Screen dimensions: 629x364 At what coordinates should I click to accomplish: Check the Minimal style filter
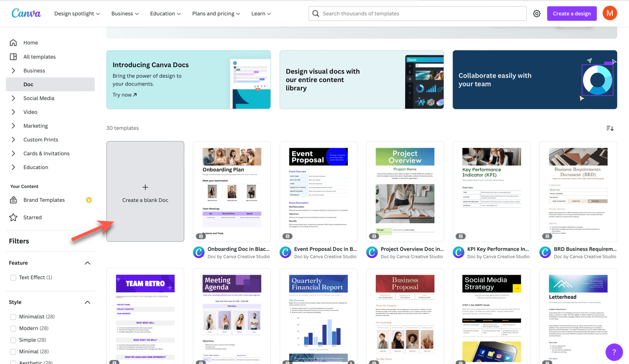(13, 352)
